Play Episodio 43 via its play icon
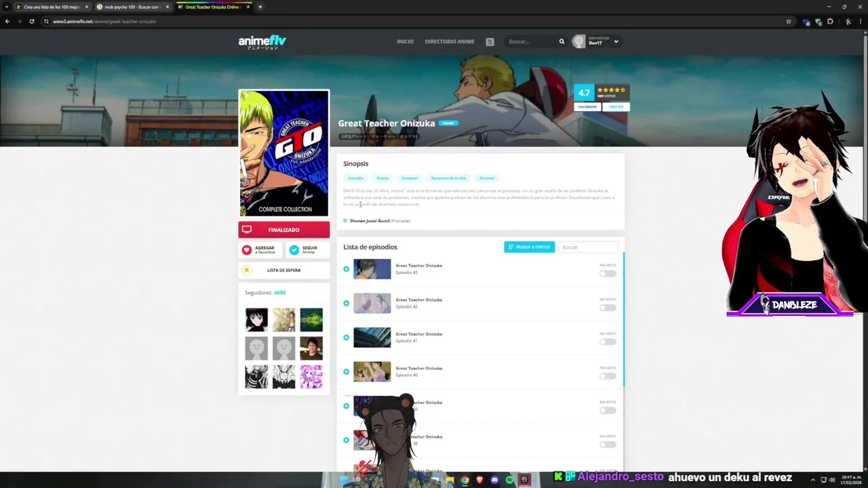This screenshot has width=868, height=488. (346, 269)
